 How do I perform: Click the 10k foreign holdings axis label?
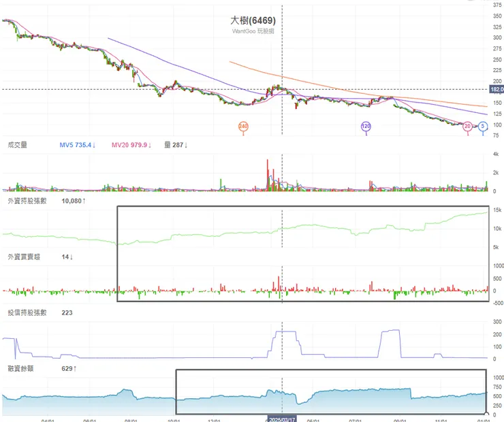click(x=497, y=228)
